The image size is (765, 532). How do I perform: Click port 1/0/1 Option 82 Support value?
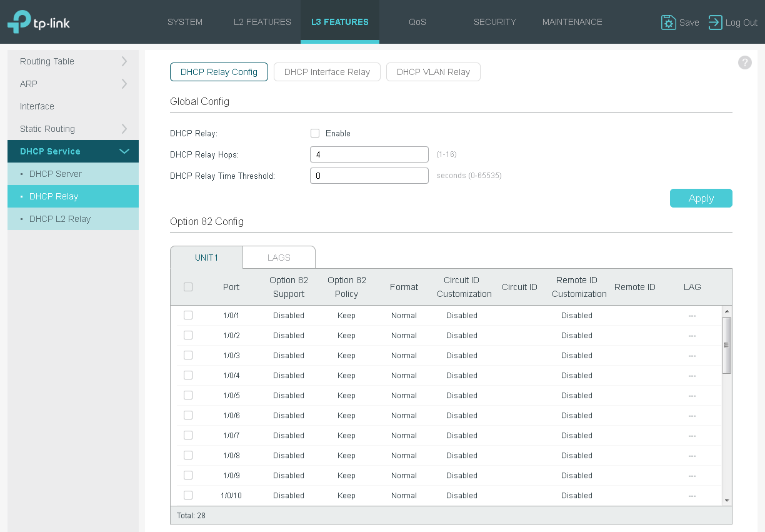289,316
